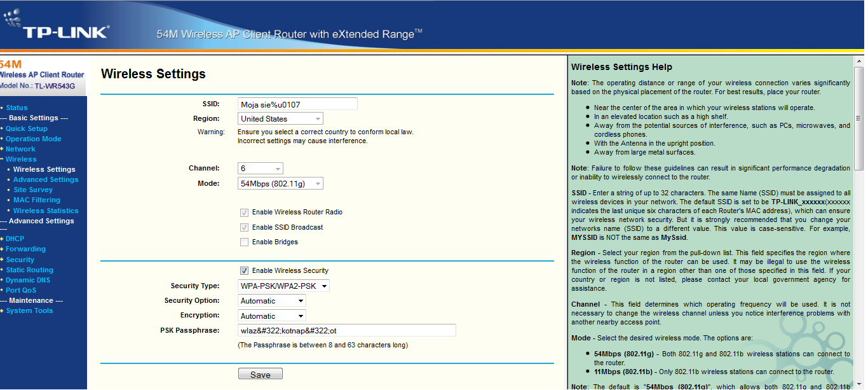Open the DHCP menu item
Viewport: 868px width, 390px height.
coord(15,239)
